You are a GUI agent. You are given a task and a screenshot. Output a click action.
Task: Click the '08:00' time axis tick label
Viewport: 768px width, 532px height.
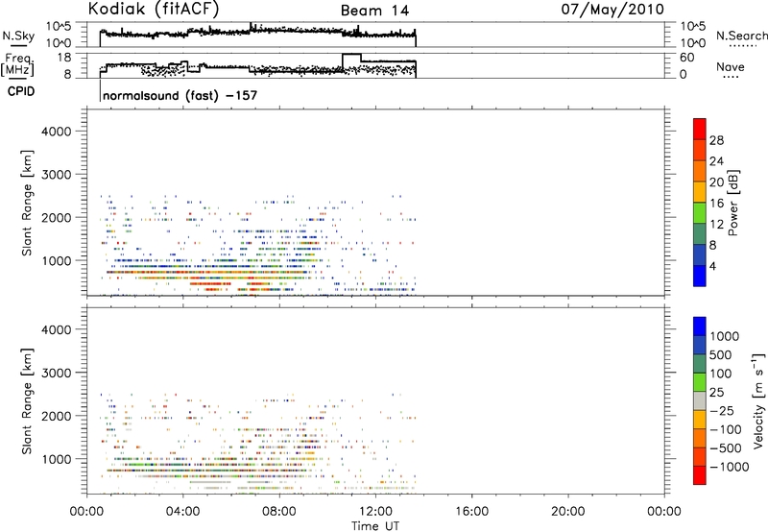[279, 512]
